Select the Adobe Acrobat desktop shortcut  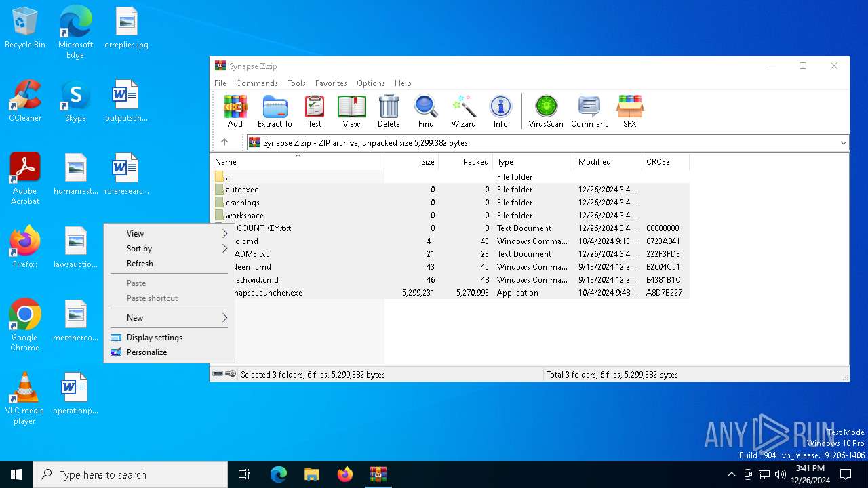point(25,179)
